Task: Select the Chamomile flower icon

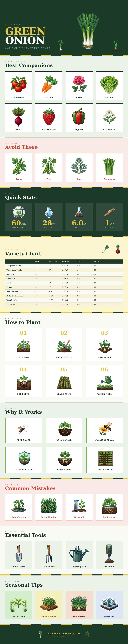Action: [109, 117]
